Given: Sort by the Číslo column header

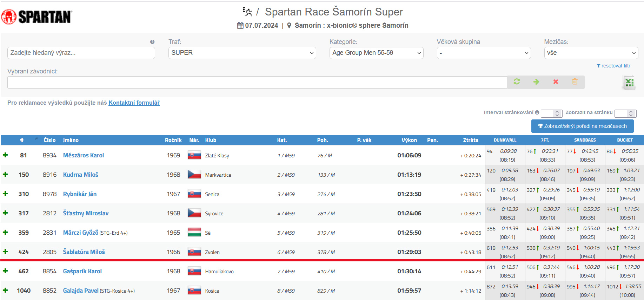Looking at the screenshot, I should (49, 140).
